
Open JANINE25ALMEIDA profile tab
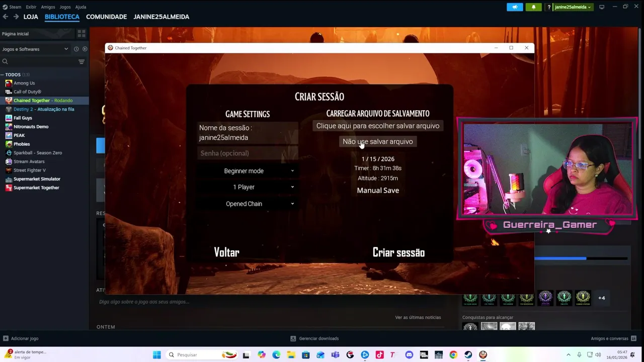[161, 17]
